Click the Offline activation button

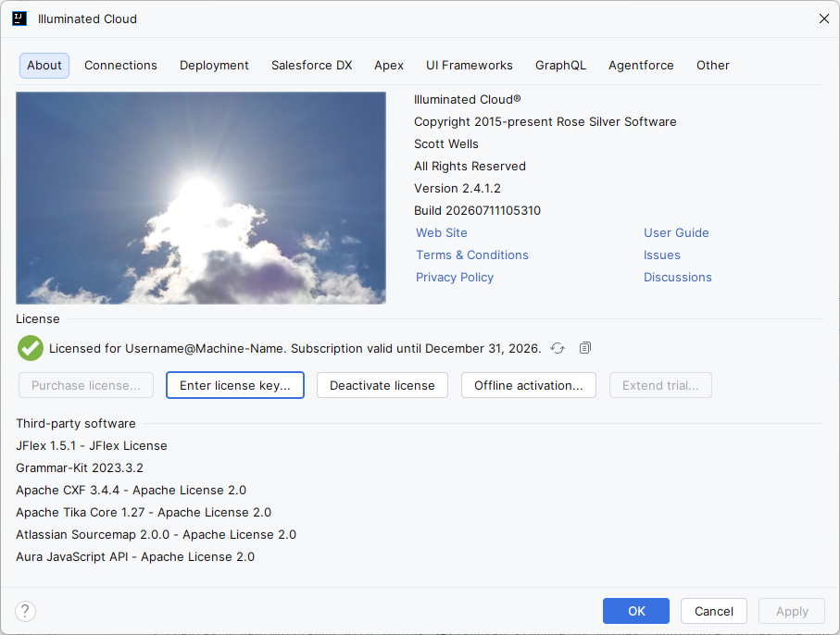pos(529,385)
